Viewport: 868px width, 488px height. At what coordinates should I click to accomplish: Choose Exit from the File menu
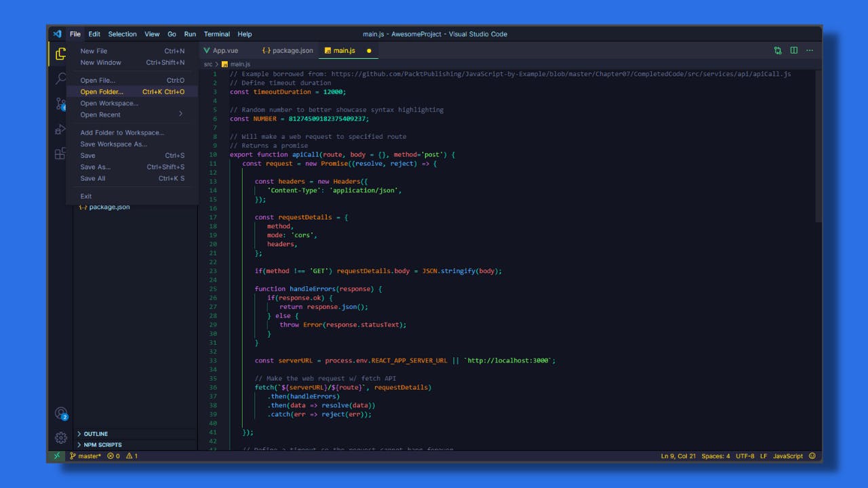(132, 196)
